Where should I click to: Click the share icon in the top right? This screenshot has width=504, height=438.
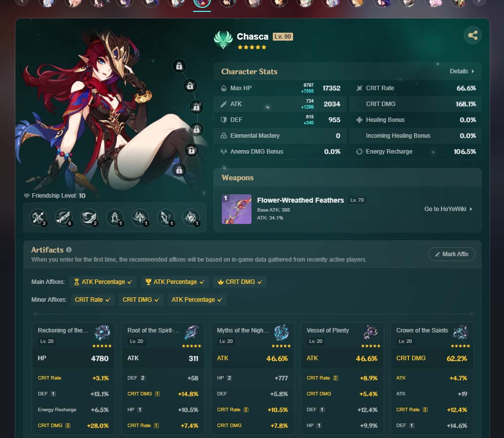(x=472, y=35)
